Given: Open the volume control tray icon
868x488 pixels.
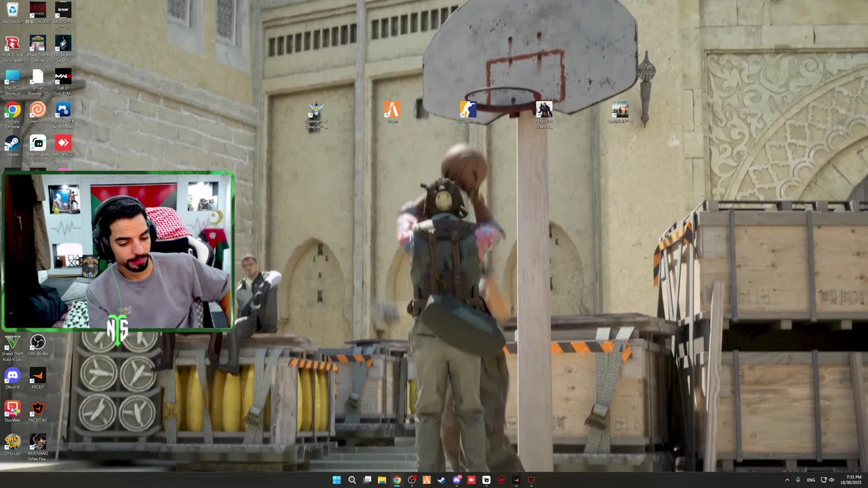Looking at the screenshot, I should tap(832, 480).
